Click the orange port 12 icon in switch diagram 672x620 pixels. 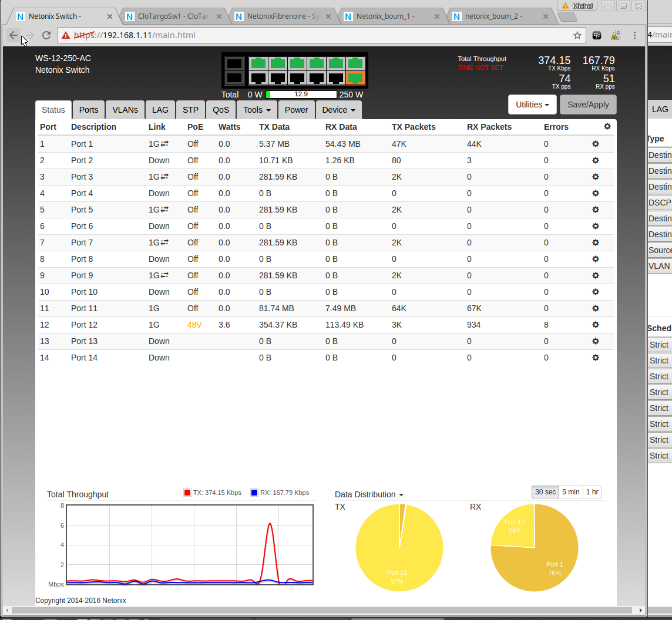tap(355, 78)
